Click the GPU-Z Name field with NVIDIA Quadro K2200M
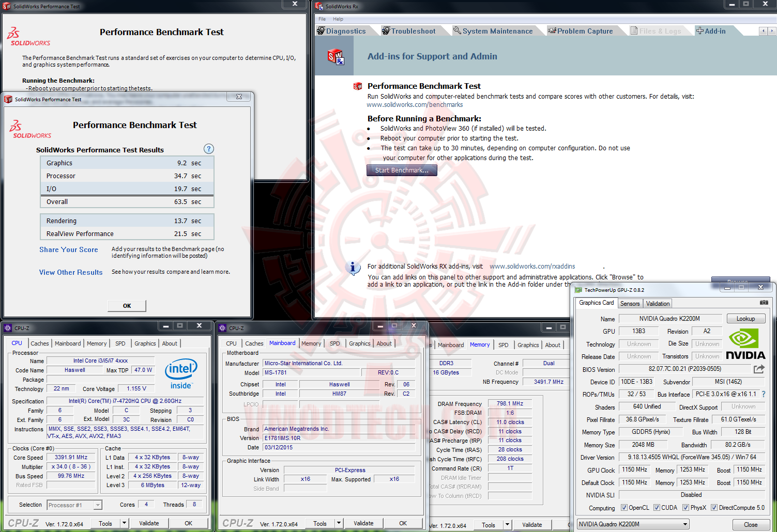This screenshot has height=532, width=777. coord(670,319)
